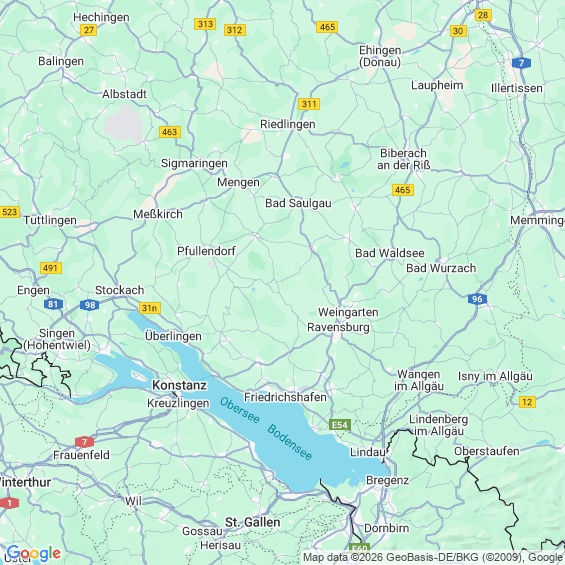Click the Bodensee lake label
The image size is (565, 565).
tap(289, 442)
